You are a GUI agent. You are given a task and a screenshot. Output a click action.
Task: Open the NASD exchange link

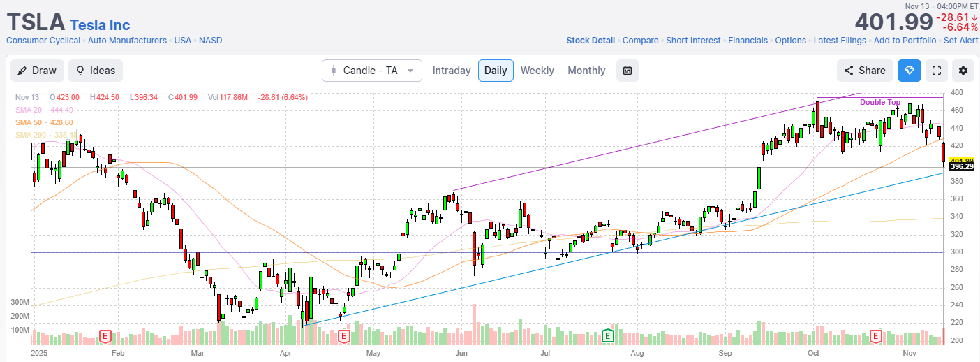[210, 41]
